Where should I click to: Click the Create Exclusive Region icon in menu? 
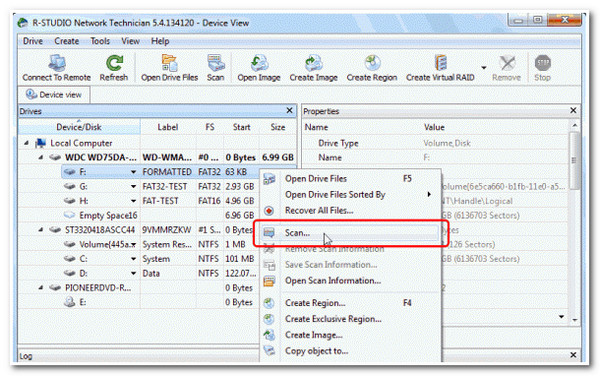269,319
